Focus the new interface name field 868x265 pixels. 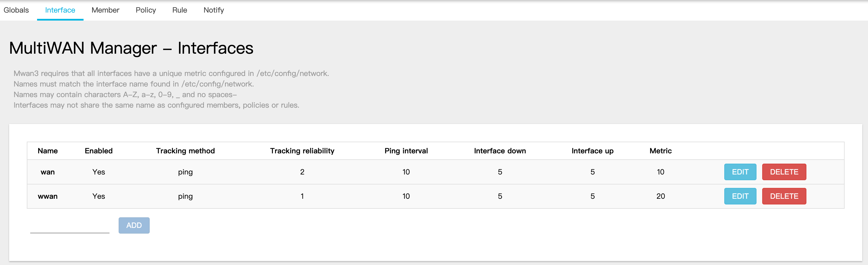70,226
